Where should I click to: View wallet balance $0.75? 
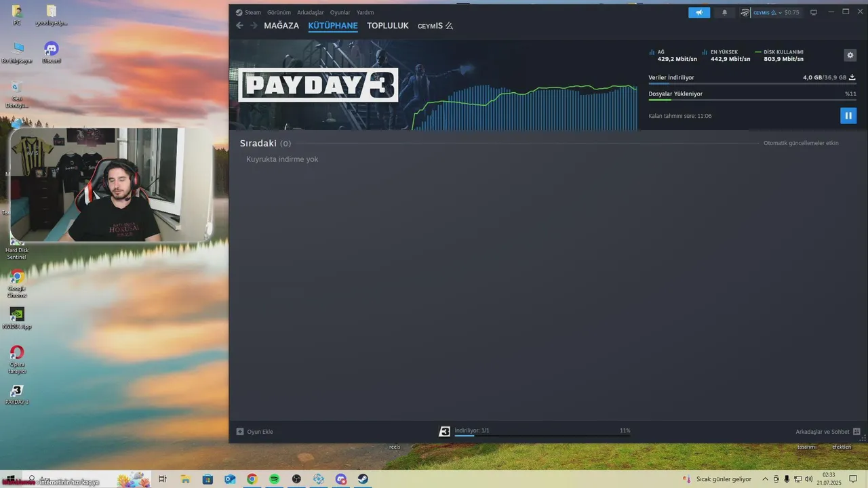791,12
